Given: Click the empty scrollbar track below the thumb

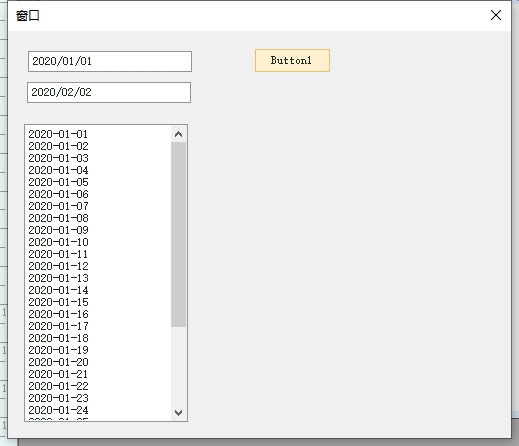Looking at the screenshot, I should 178,366.
